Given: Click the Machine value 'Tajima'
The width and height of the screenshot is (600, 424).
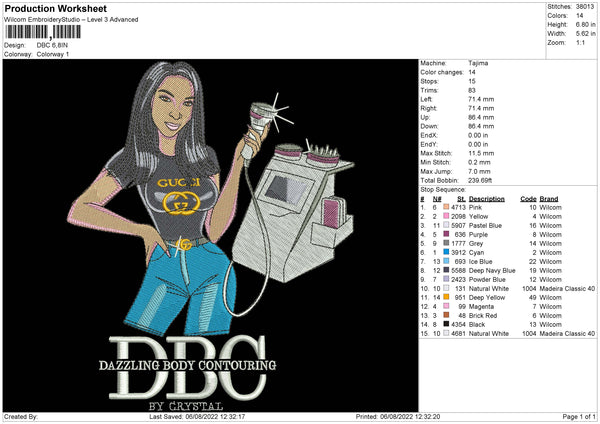Looking at the screenshot, I should (x=478, y=63).
